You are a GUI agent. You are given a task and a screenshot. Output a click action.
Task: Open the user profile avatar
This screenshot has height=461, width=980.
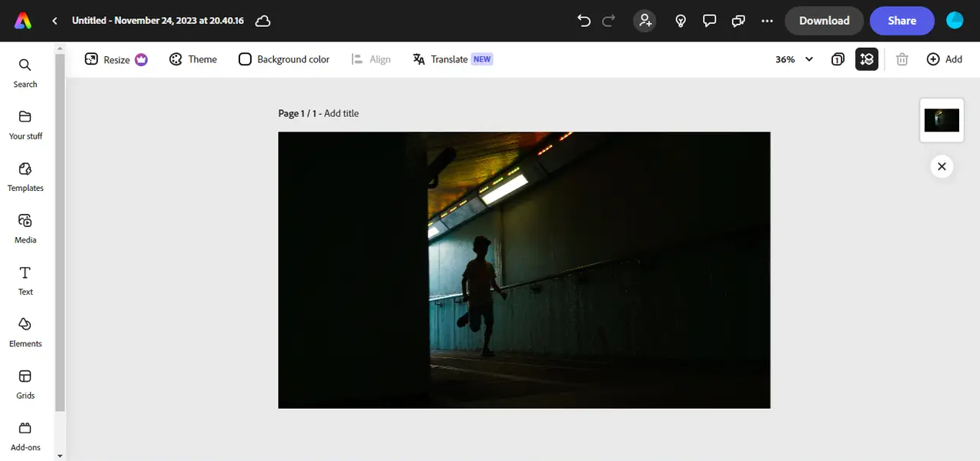955,21
